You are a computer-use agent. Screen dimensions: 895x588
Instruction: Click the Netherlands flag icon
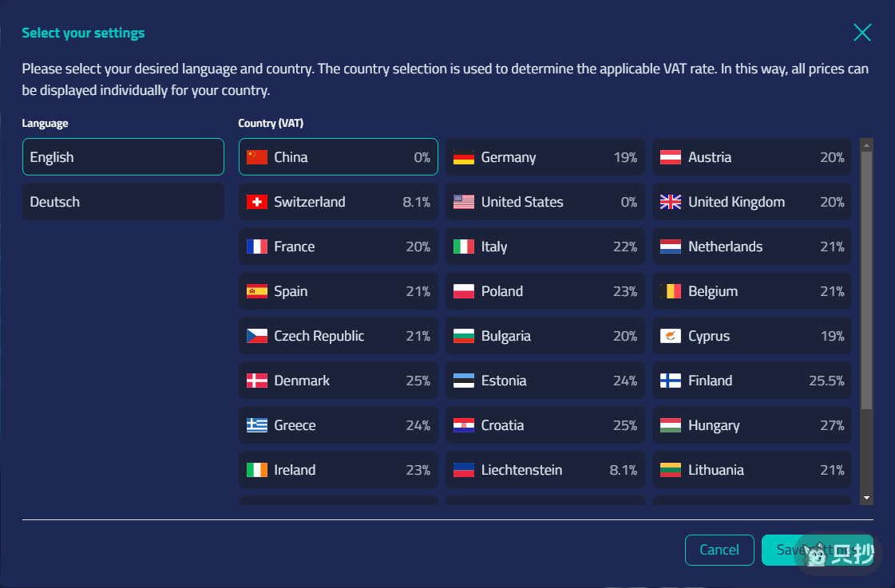[671, 247]
